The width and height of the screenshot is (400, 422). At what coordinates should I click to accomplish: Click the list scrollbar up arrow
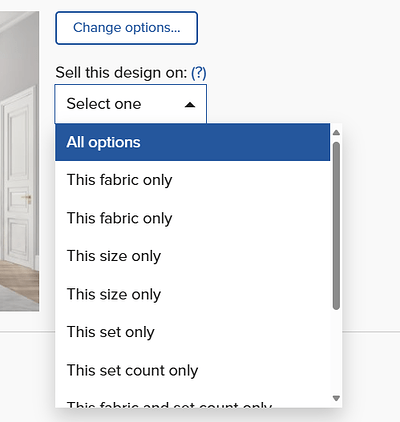click(x=336, y=133)
